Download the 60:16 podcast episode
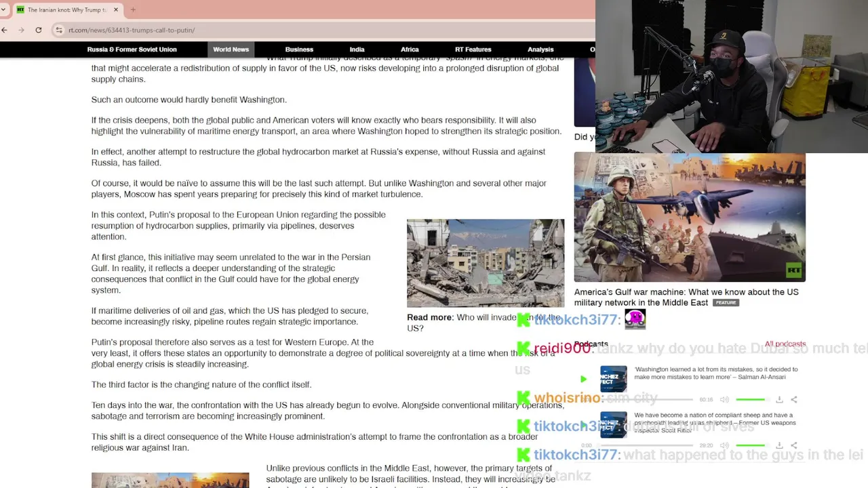 [779, 400]
